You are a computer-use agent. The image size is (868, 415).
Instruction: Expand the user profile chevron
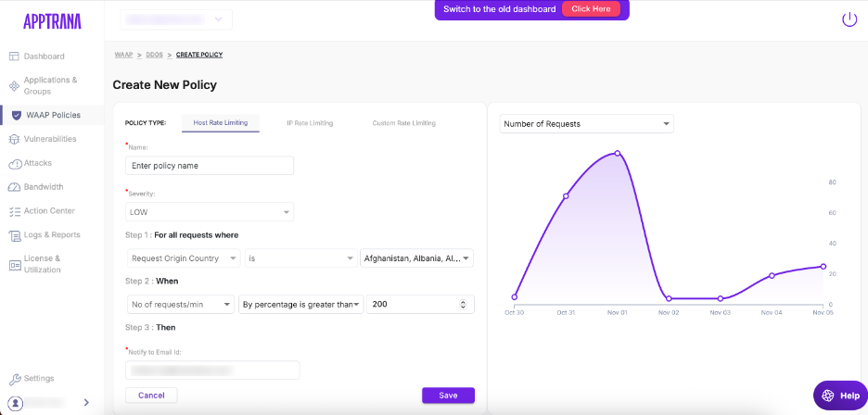point(86,402)
